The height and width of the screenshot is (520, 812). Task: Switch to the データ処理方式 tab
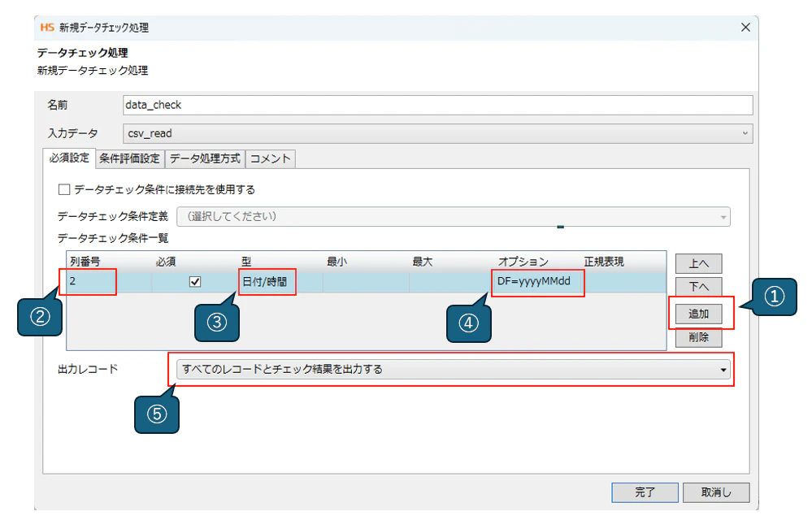coord(205,159)
